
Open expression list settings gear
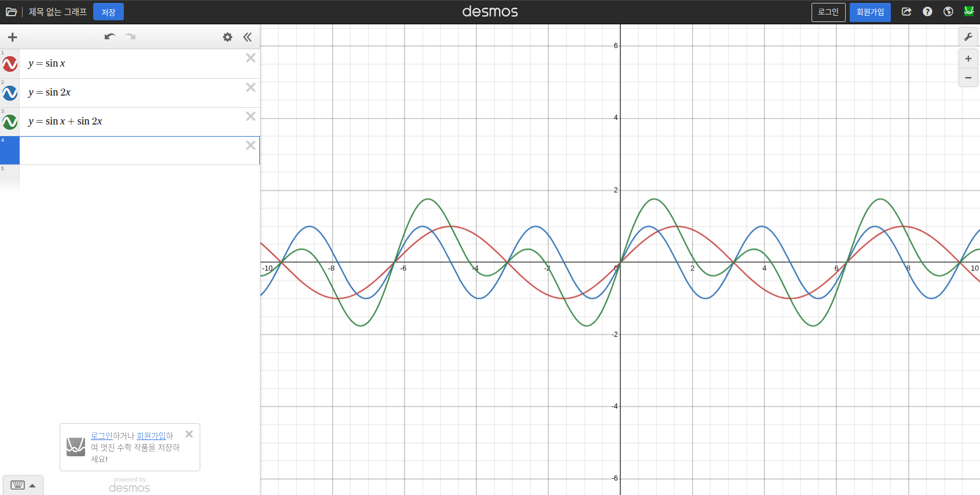coord(227,37)
